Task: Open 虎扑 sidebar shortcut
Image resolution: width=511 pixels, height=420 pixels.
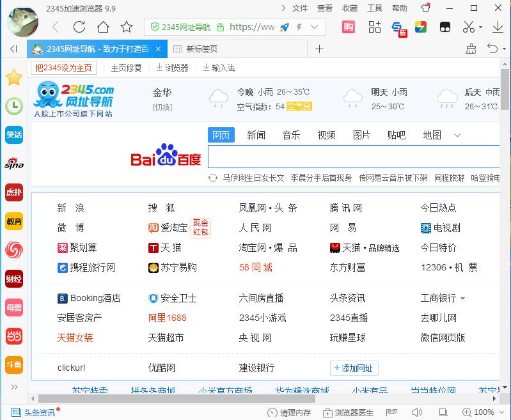Action: (x=14, y=192)
